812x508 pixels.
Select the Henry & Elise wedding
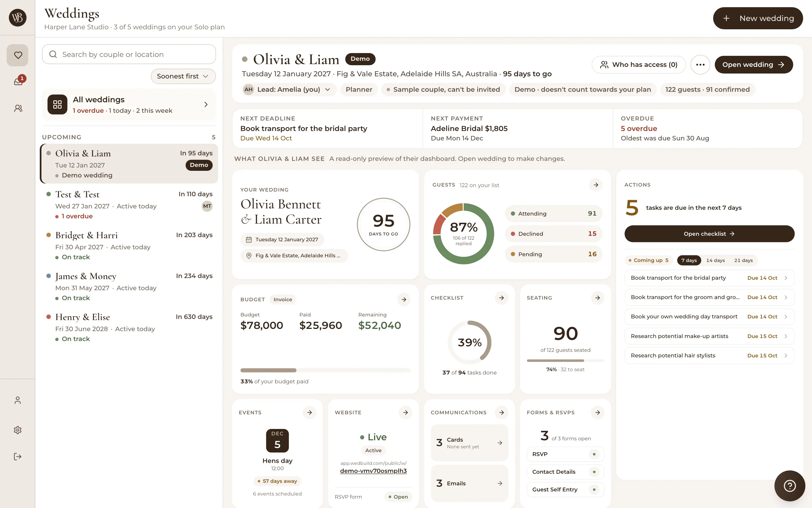pos(129,328)
